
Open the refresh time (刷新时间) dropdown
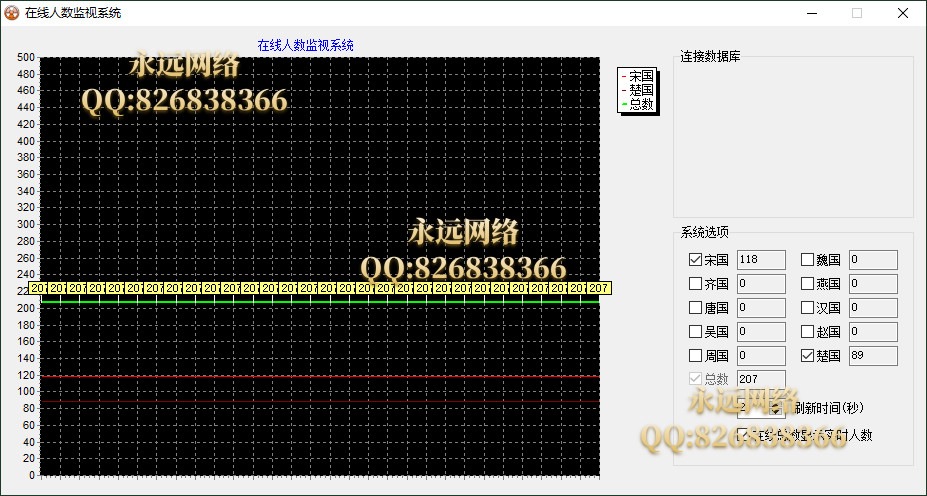(777, 408)
